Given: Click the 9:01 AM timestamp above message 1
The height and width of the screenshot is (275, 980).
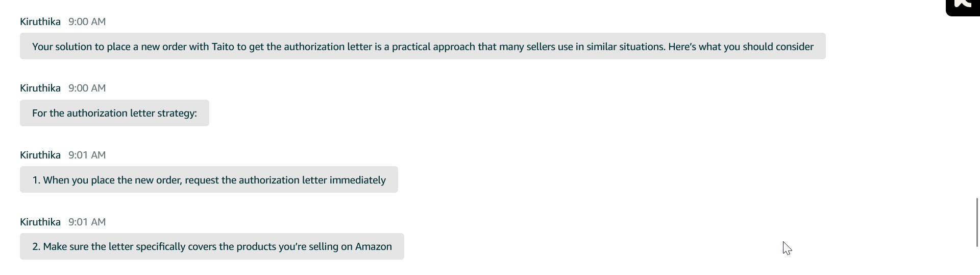Looking at the screenshot, I should point(87,155).
